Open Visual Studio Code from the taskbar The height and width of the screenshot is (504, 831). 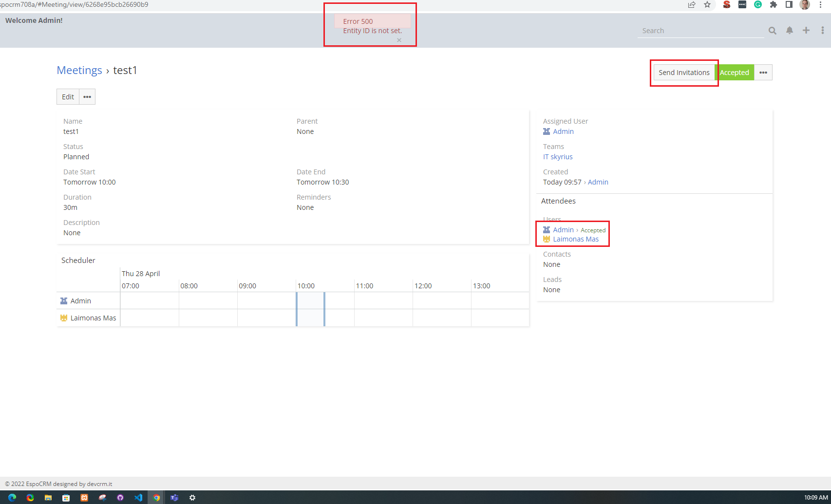(x=138, y=497)
